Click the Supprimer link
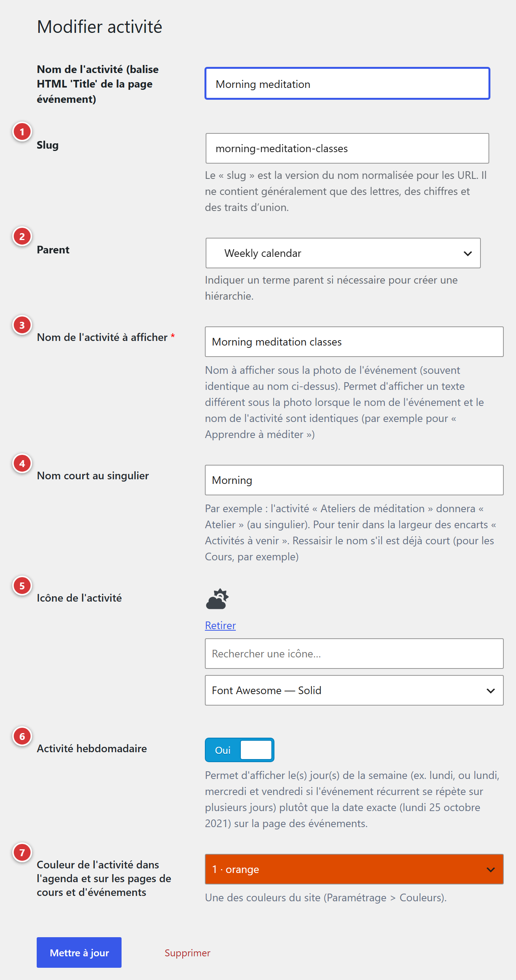Image resolution: width=516 pixels, height=980 pixels. (x=187, y=953)
